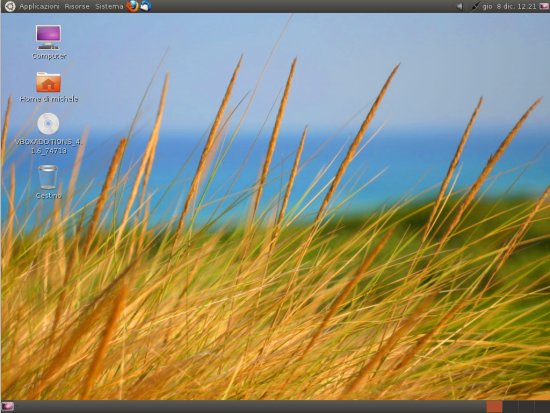The image size is (550, 413).
Task: Switch to the second workspace
Action: coord(510,407)
